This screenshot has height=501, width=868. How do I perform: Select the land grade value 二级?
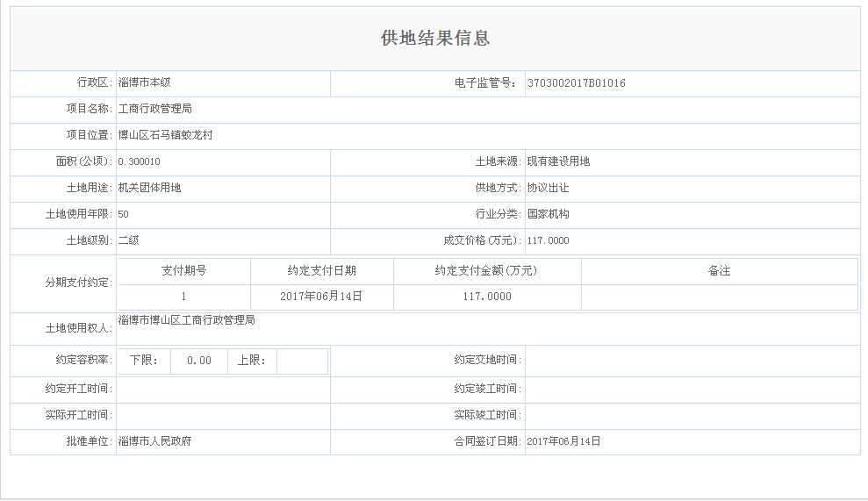128,240
